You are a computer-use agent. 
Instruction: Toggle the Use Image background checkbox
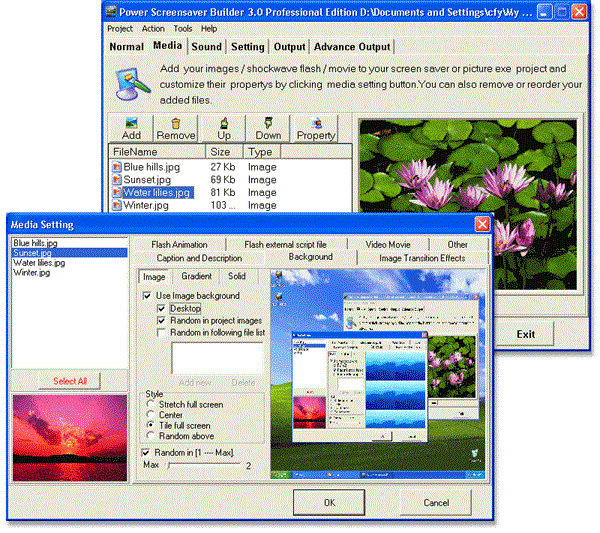coord(147,296)
